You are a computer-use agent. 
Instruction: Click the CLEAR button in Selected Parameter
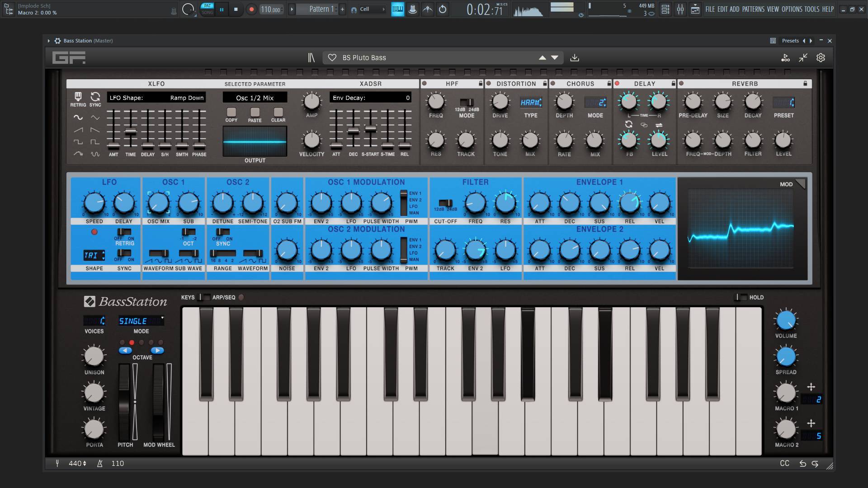tap(278, 112)
